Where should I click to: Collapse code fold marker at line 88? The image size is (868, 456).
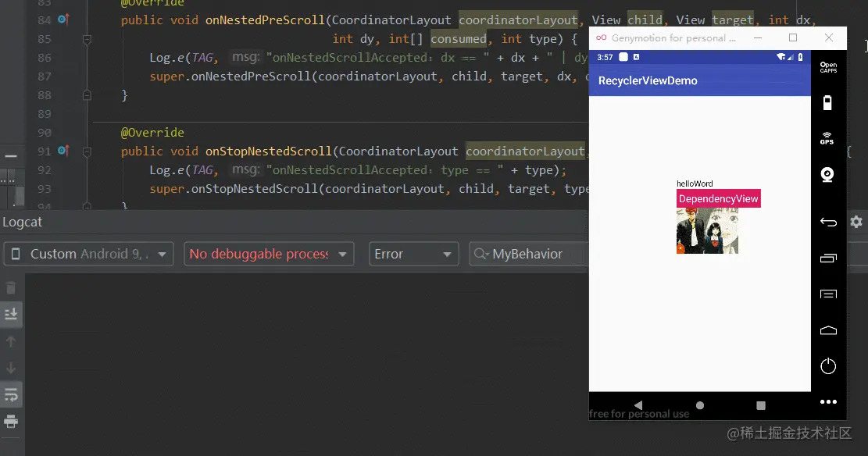(87, 95)
